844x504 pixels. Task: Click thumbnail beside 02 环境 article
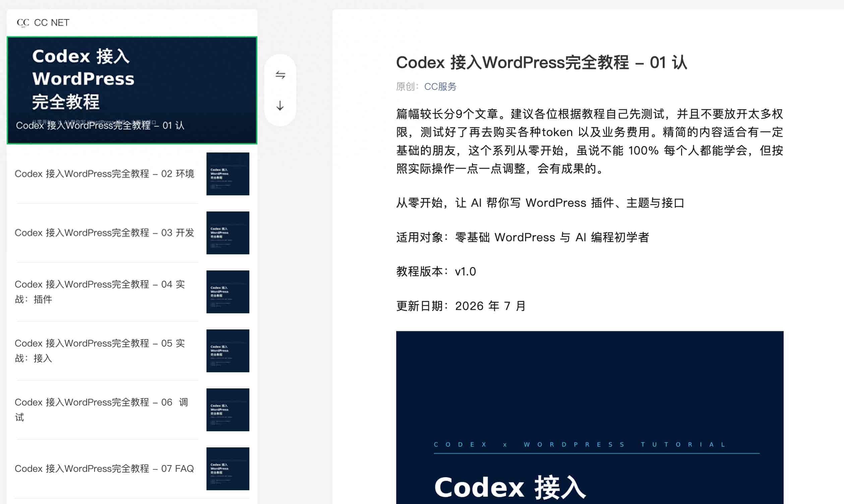[x=228, y=174]
